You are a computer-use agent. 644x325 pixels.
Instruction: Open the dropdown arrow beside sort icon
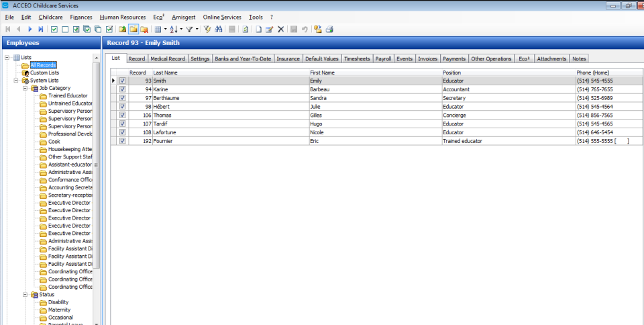(x=181, y=29)
